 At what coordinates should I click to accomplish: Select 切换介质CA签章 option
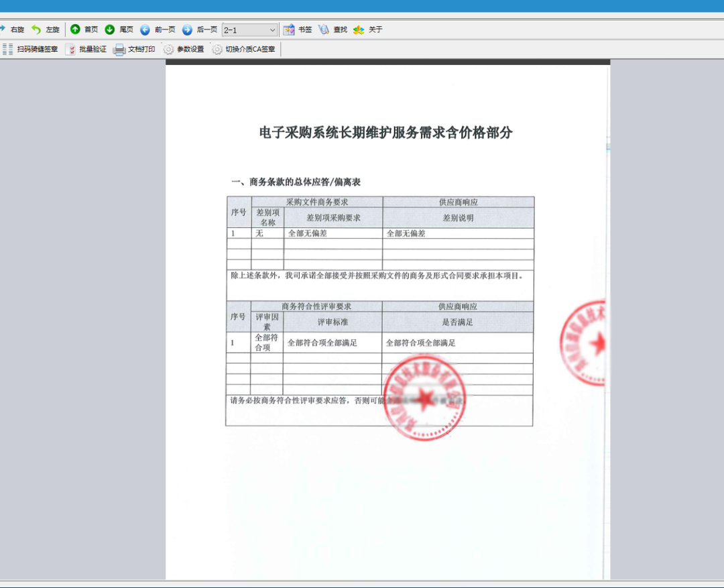[243, 49]
